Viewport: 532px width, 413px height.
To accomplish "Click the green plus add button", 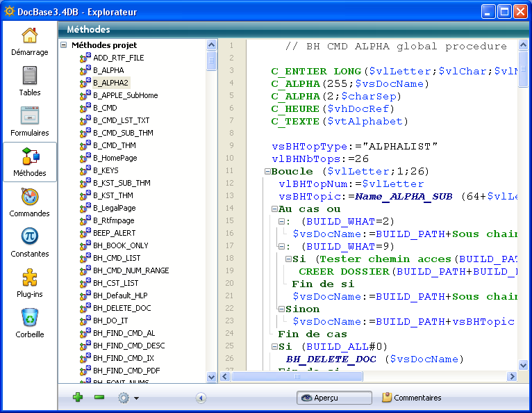I will [x=78, y=398].
